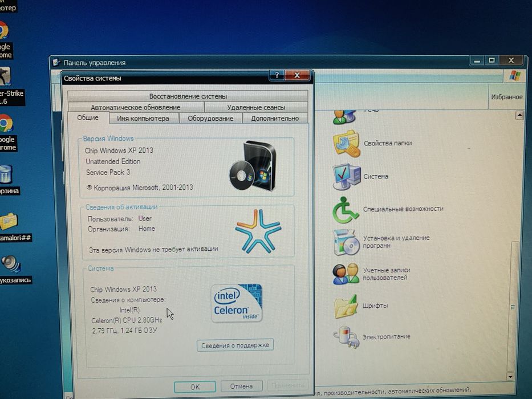Switch to the Имя компьютера tab

point(143,119)
